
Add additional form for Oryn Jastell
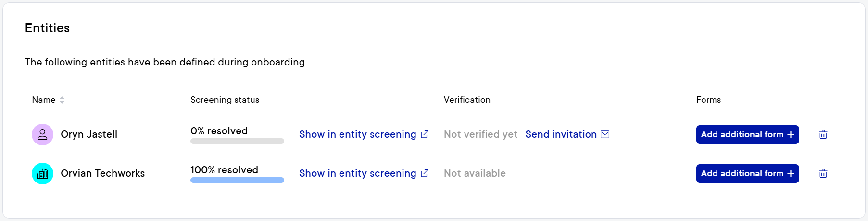coord(747,134)
